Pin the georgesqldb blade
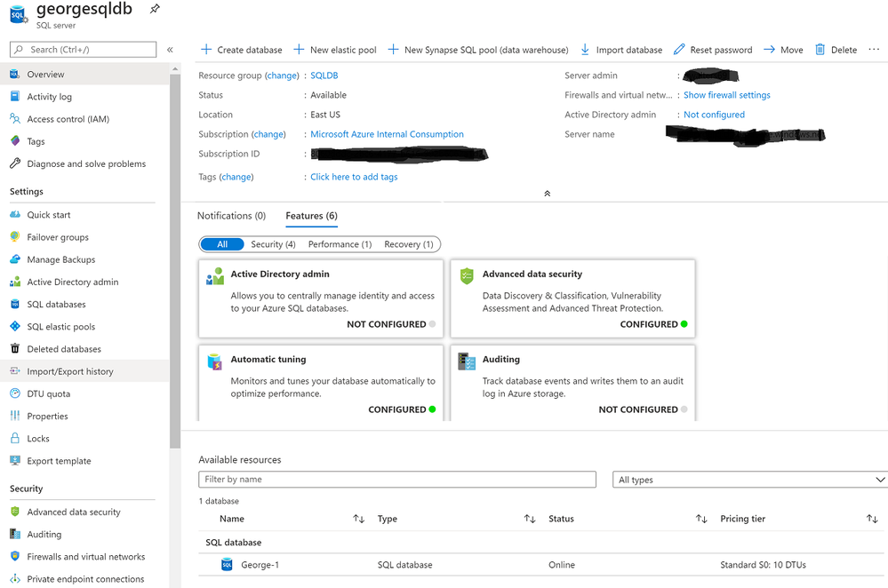Screen dimensions: 888x588 tap(154, 9)
